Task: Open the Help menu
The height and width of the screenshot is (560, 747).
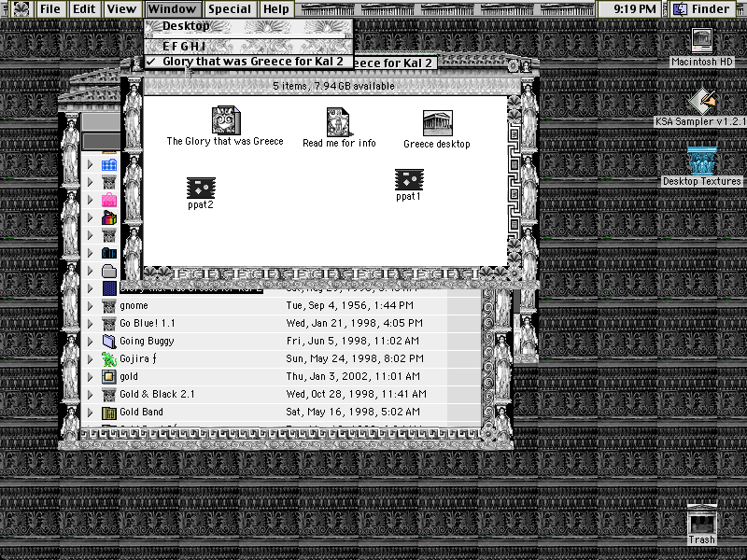Action: click(276, 9)
